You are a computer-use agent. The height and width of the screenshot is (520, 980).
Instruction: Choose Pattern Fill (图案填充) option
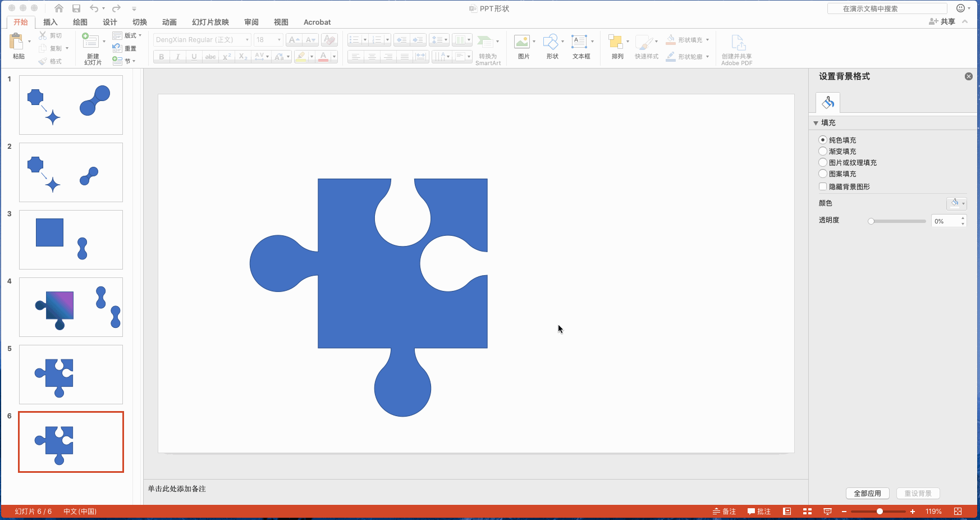pyautogui.click(x=823, y=174)
